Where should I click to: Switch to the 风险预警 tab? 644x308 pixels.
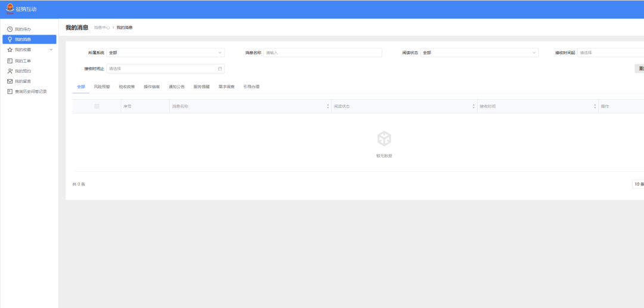coord(102,87)
